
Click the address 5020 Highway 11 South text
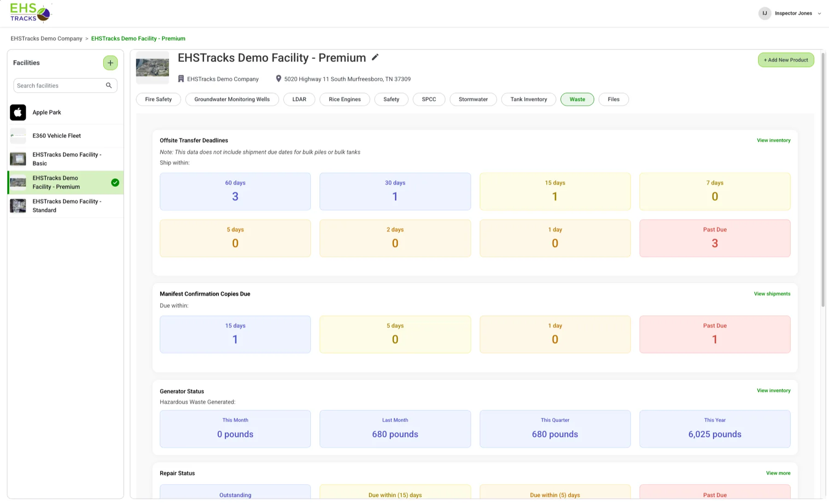347,79
